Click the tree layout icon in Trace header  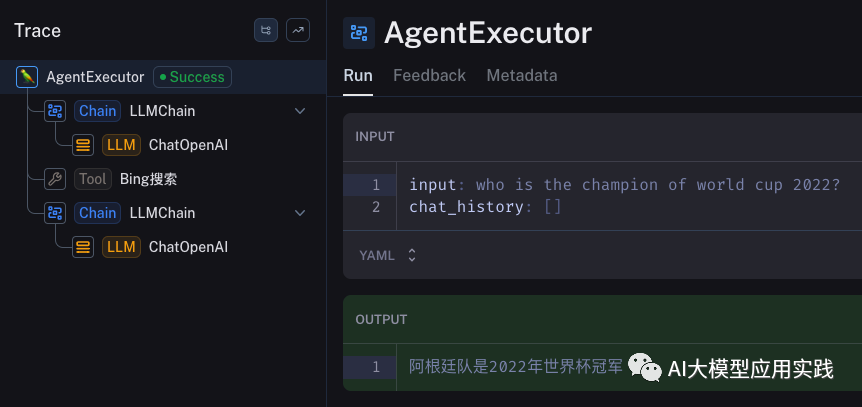266,31
